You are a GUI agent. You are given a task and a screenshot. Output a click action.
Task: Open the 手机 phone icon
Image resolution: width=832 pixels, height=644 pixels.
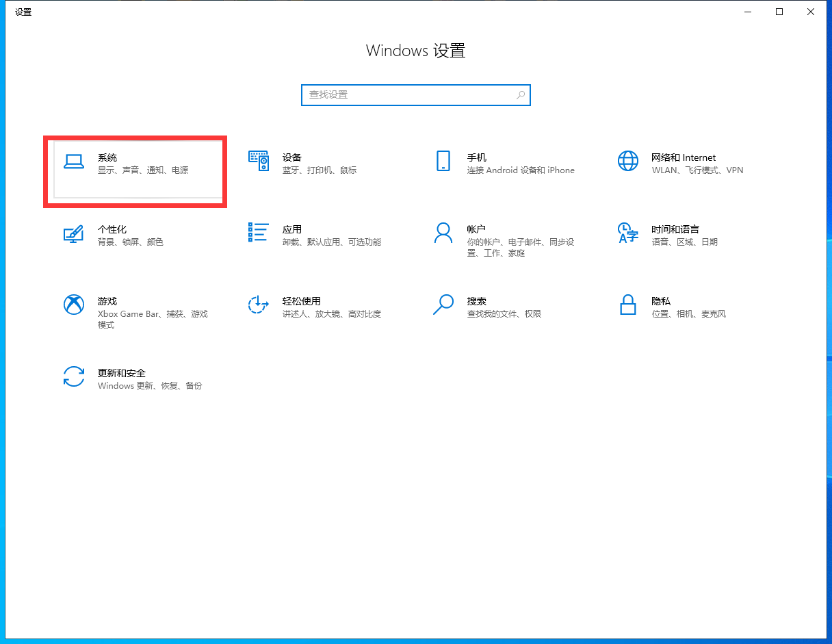click(443, 161)
